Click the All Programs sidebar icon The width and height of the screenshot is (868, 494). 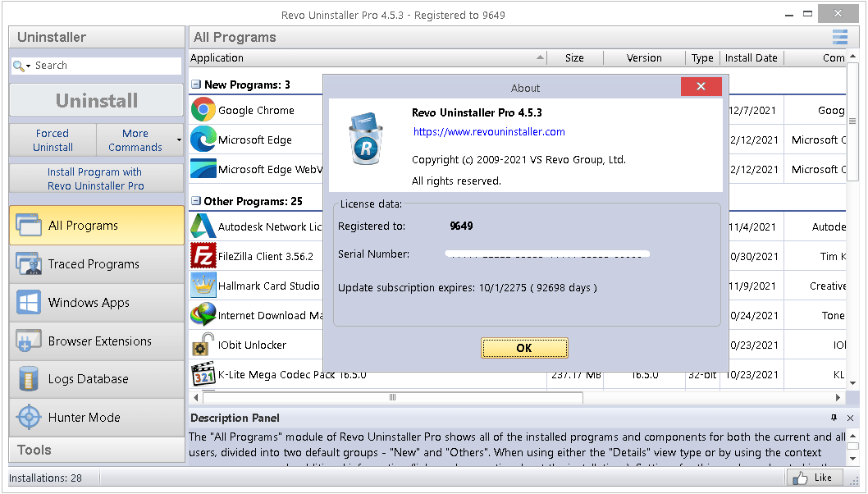pos(29,226)
